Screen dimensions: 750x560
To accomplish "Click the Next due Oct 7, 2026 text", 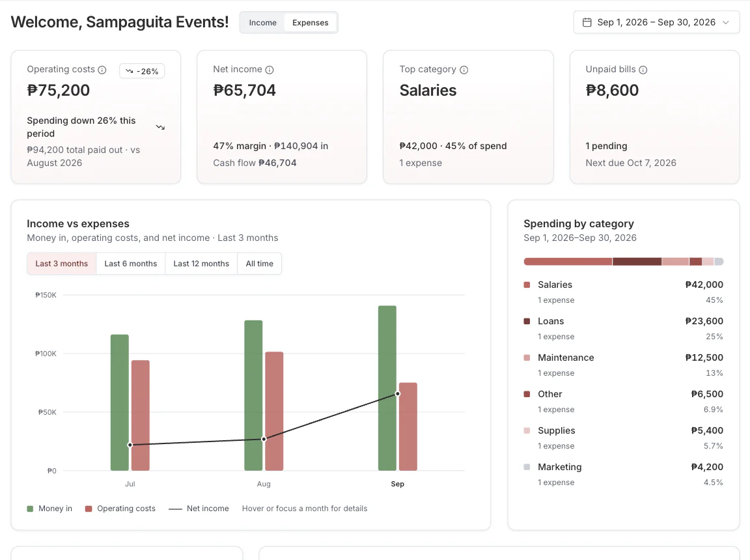I will tap(631, 163).
